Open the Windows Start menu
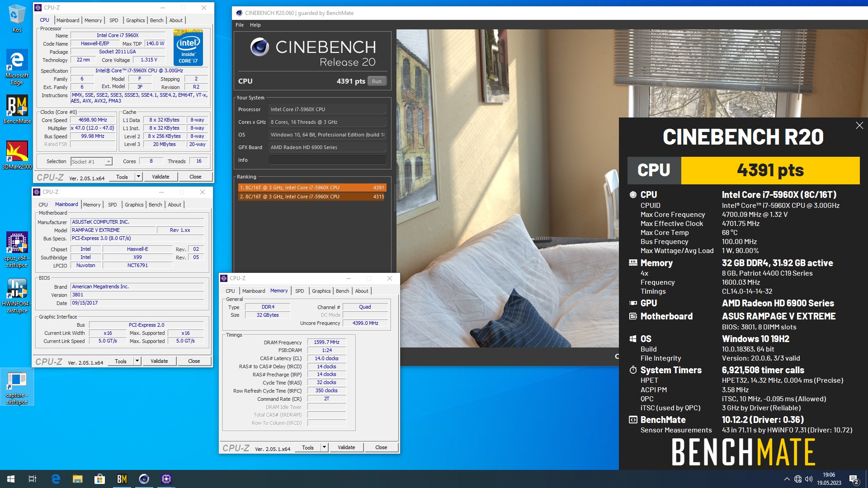Viewport: 868px width, 488px height. 11,479
